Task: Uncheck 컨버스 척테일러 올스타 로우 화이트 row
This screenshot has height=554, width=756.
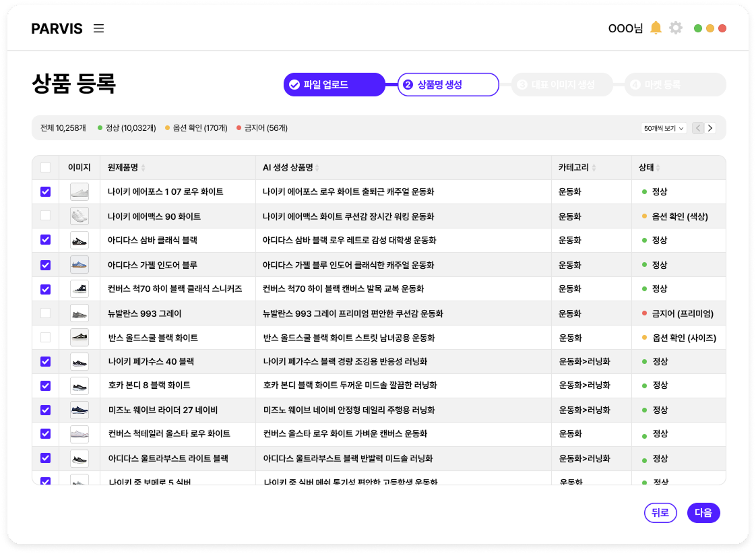Action: pyautogui.click(x=45, y=433)
